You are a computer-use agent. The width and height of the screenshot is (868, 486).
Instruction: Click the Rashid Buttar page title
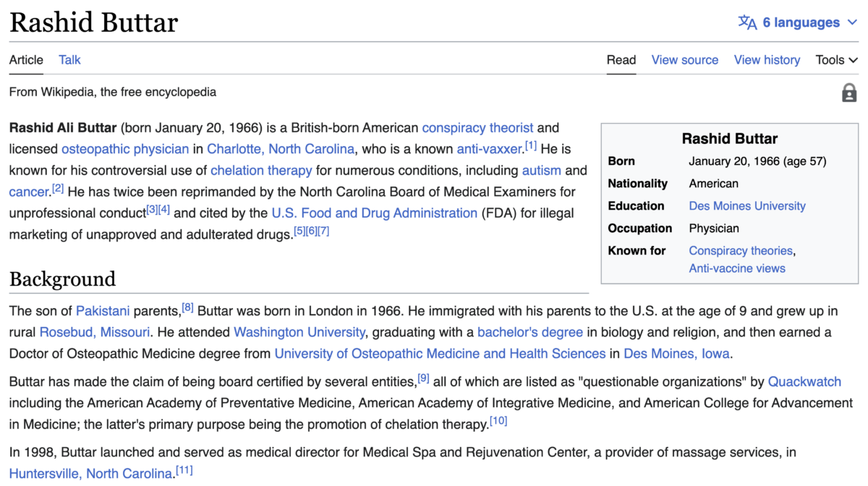(93, 22)
